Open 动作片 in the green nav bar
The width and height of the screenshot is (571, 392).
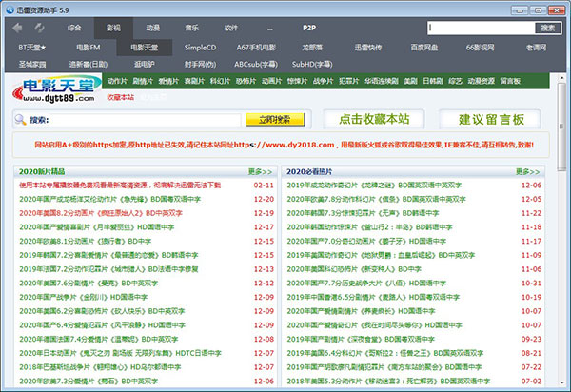click(x=117, y=81)
